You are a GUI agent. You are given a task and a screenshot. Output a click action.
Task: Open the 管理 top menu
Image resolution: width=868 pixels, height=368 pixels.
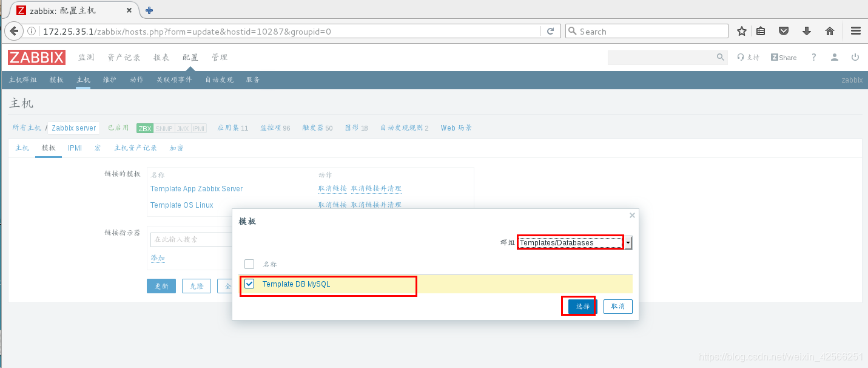pyautogui.click(x=220, y=57)
